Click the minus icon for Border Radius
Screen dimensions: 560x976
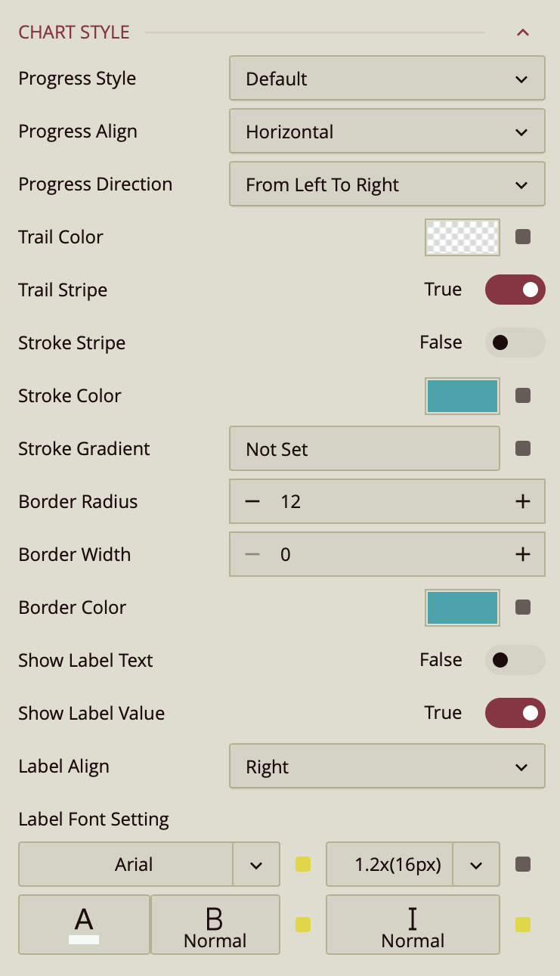pyautogui.click(x=252, y=501)
